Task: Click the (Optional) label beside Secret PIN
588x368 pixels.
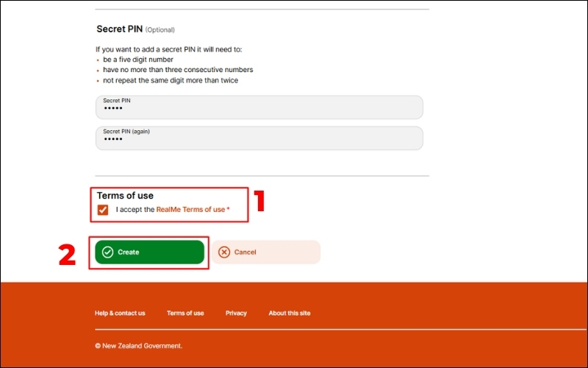Action: (x=160, y=30)
